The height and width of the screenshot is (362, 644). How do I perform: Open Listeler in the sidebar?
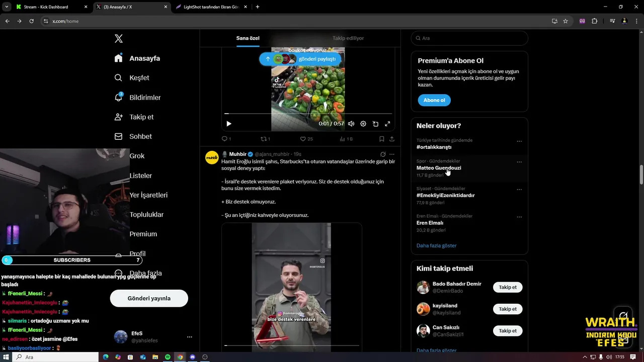click(140, 175)
